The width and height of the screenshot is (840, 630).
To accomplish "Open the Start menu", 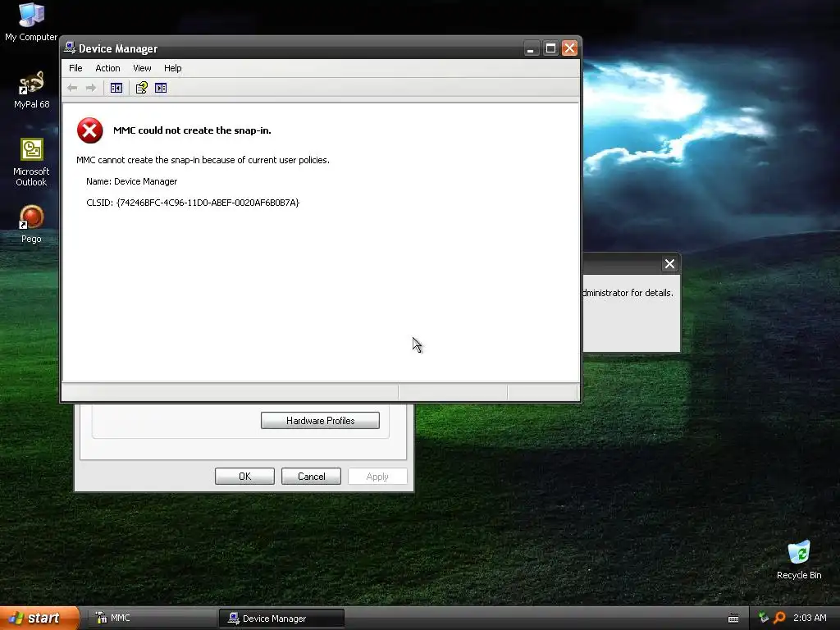I will (39, 619).
